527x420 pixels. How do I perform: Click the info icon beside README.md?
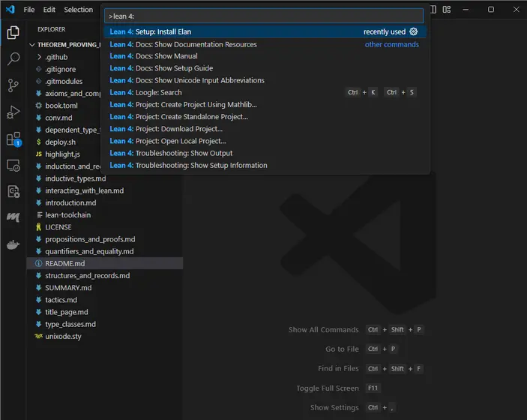[39, 263]
